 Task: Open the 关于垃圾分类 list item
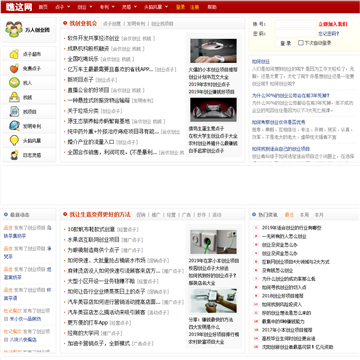83,111
